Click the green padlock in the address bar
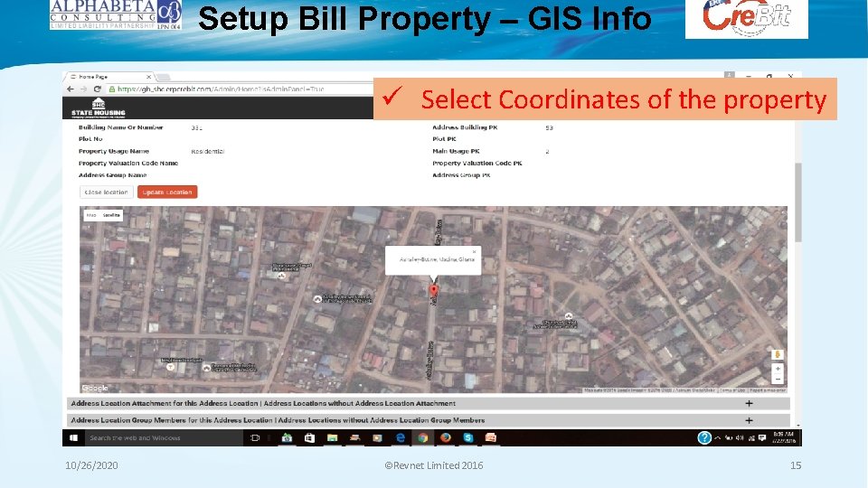 pos(112,89)
